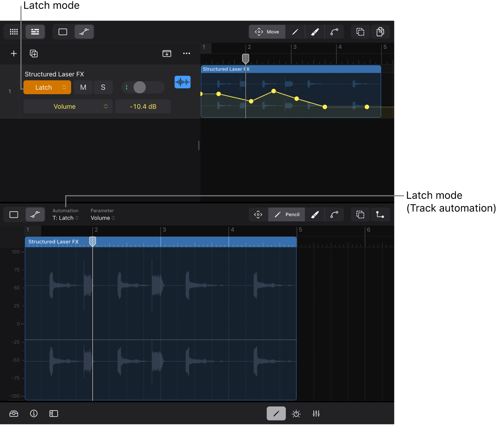Solo the Structured Laser FX track
This screenshot has height=425, width=504.
pos(103,88)
